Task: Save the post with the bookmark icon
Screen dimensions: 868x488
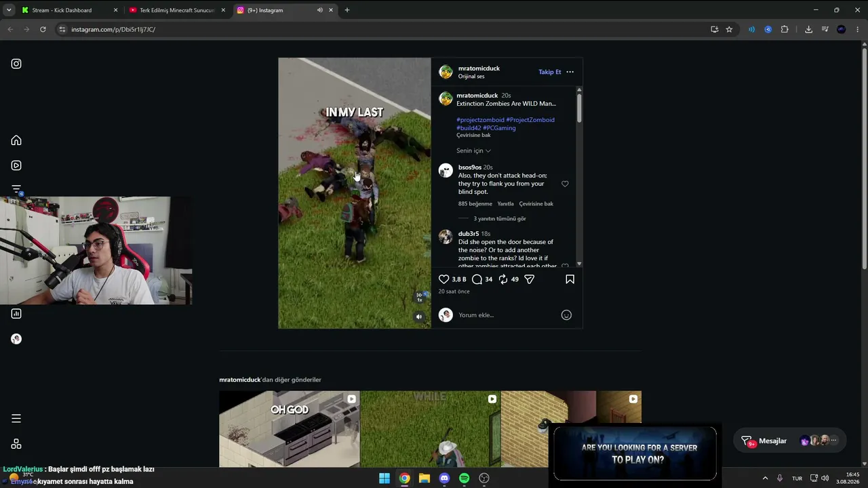Action: [570, 279]
